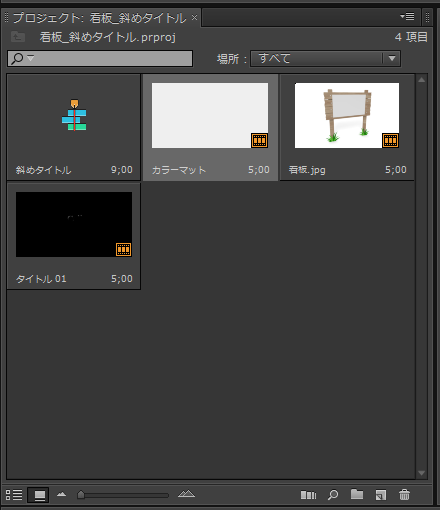
Task: Click the 斜めタイトル name label
Action: pyautogui.click(x=43, y=170)
